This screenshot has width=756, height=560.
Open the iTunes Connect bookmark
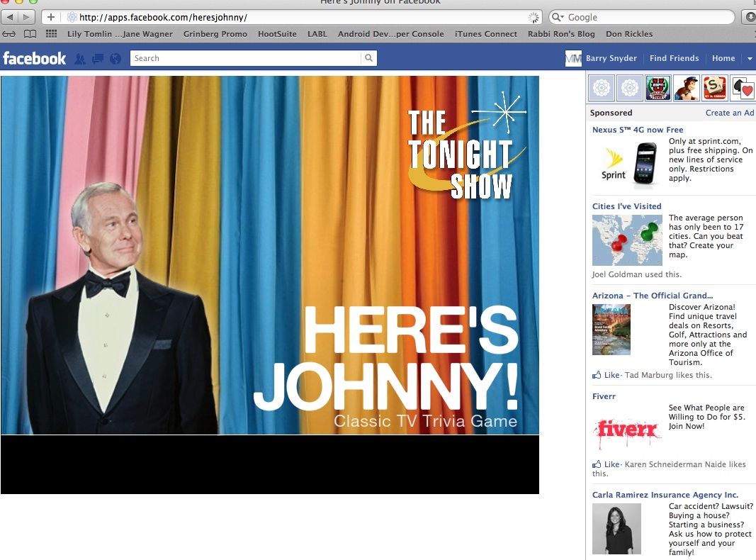485,34
